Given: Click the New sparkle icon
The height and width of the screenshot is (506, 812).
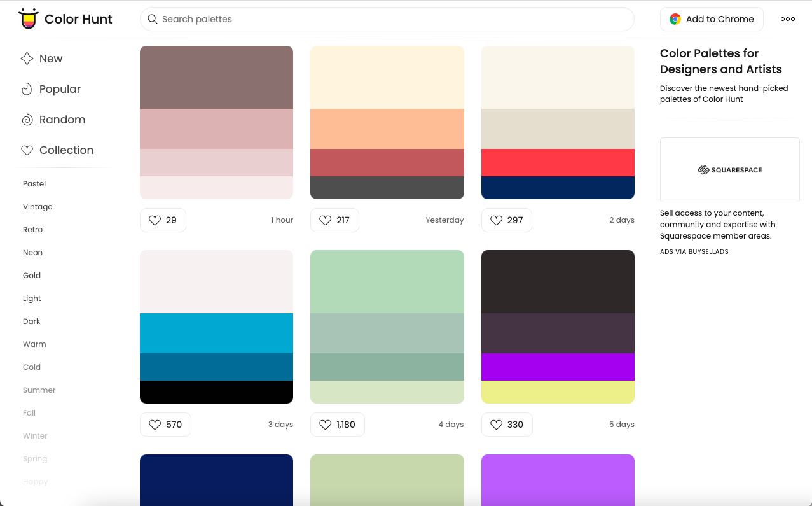Looking at the screenshot, I should [x=27, y=59].
